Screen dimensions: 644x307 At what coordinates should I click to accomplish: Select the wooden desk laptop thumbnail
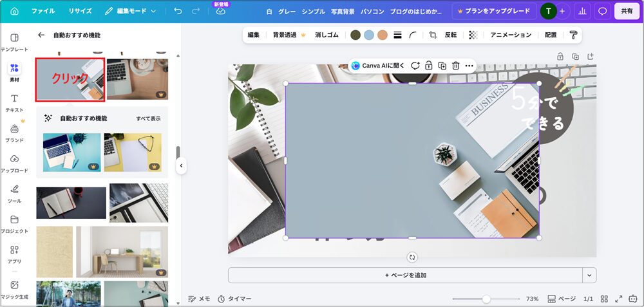(x=137, y=79)
